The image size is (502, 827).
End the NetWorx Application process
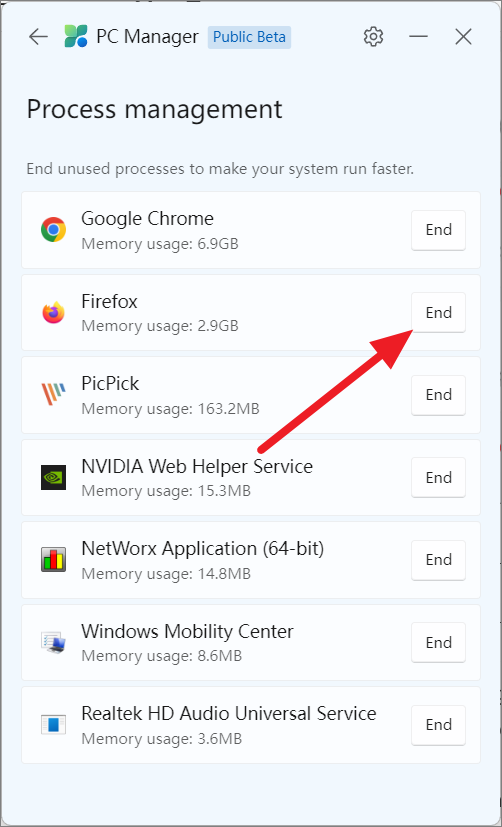coord(438,560)
